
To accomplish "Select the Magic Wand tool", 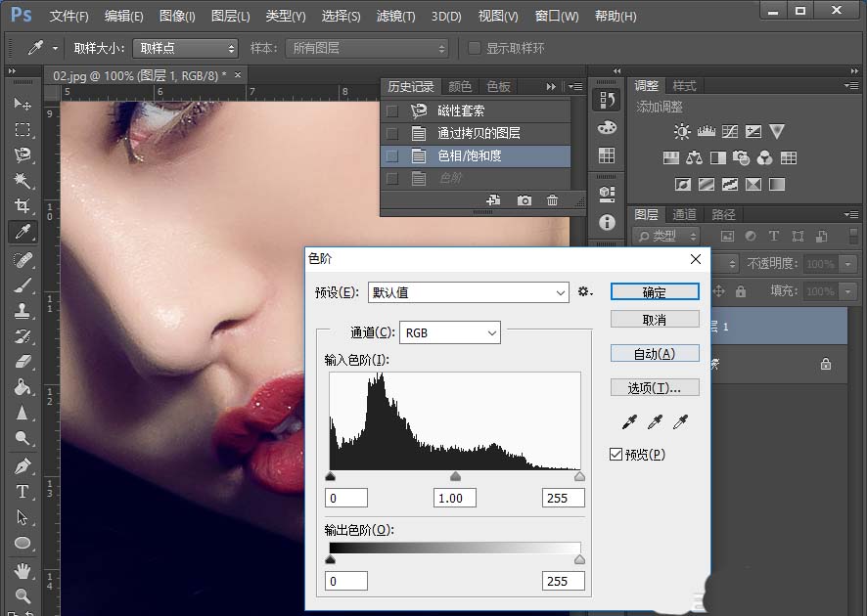I will [x=22, y=181].
